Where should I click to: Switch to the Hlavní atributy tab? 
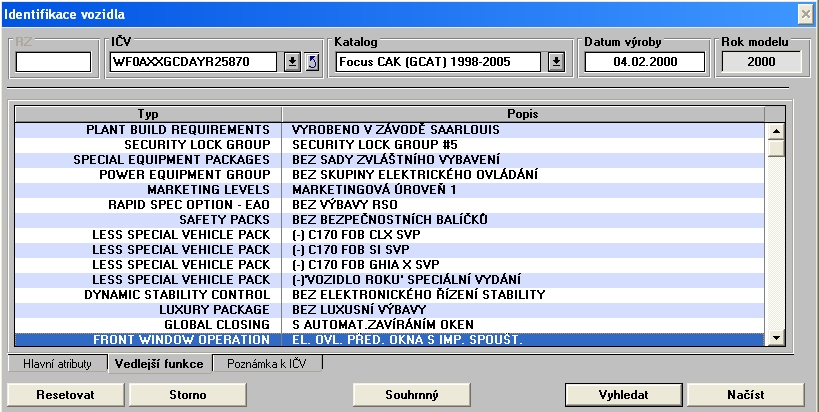[57, 364]
